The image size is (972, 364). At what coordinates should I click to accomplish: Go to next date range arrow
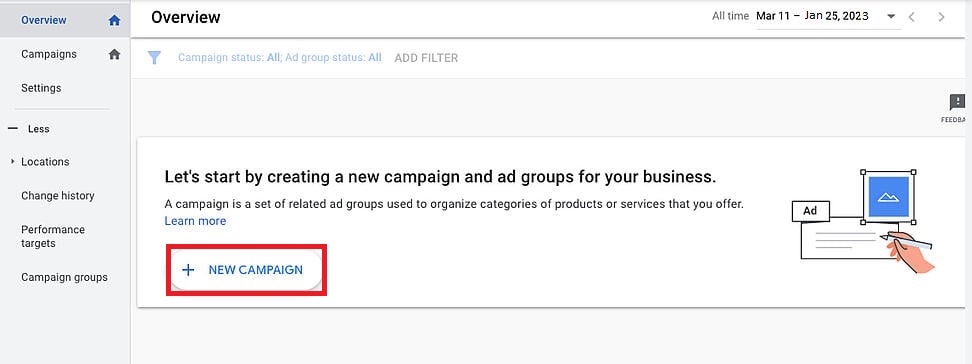point(941,17)
